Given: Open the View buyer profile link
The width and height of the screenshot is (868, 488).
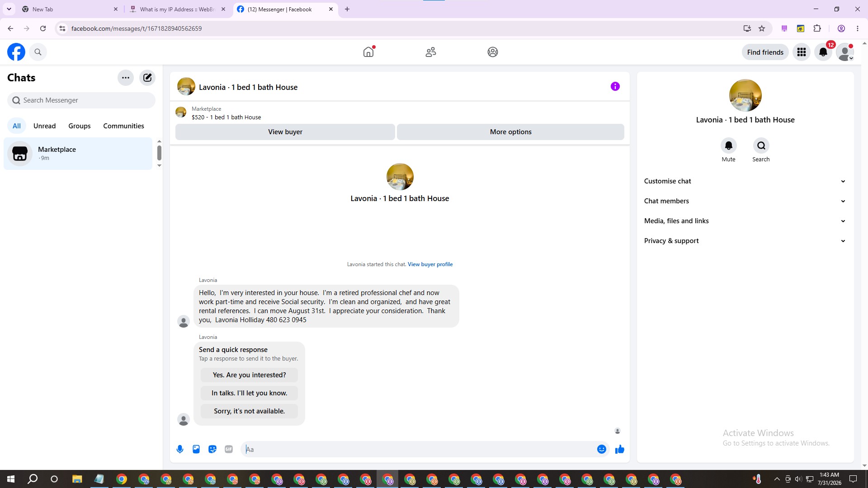Looking at the screenshot, I should tap(430, 264).
